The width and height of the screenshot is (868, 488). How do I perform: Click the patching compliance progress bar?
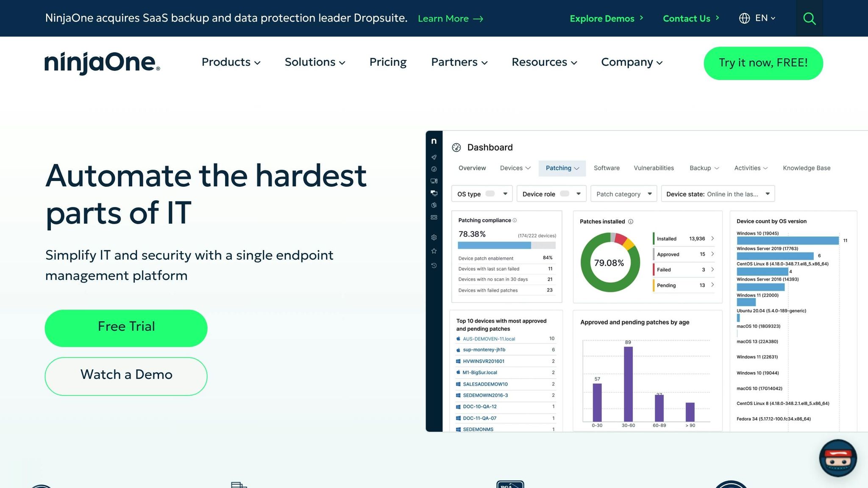click(506, 245)
